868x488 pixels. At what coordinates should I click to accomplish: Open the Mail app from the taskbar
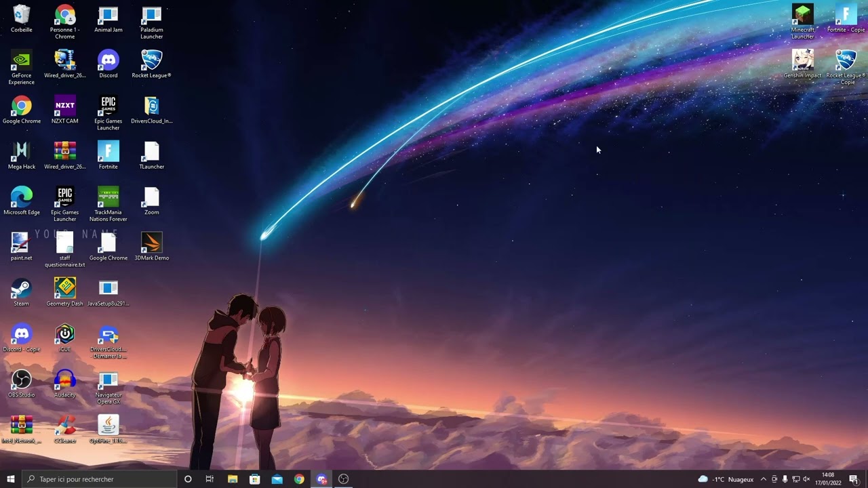pyautogui.click(x=277, y=479)
